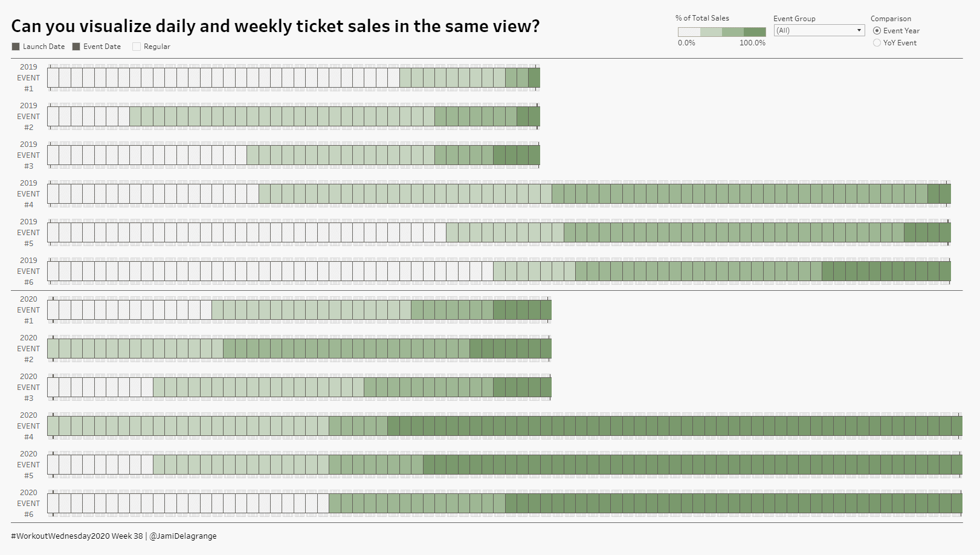Screen dimensions: 980x555
Task: Click darkest segment of % of Total Sales legend
Action: point(755,31)
